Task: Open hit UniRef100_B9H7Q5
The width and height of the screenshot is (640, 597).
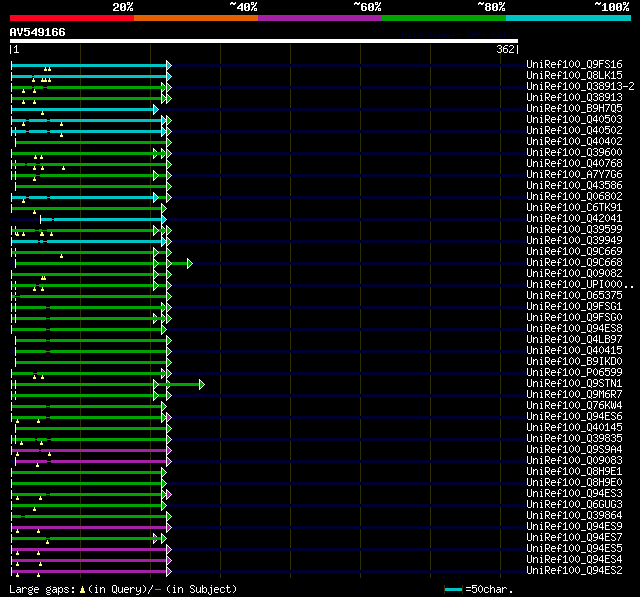Action: 574,108
